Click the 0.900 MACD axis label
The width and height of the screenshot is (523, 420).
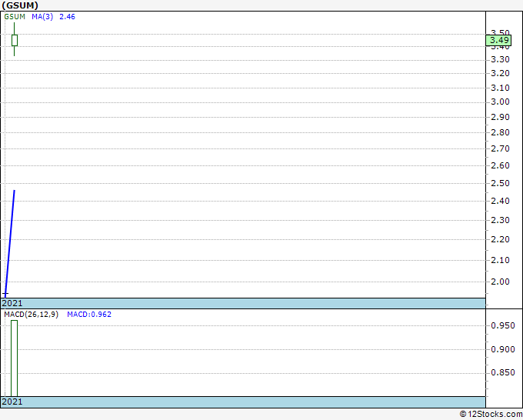503,349
